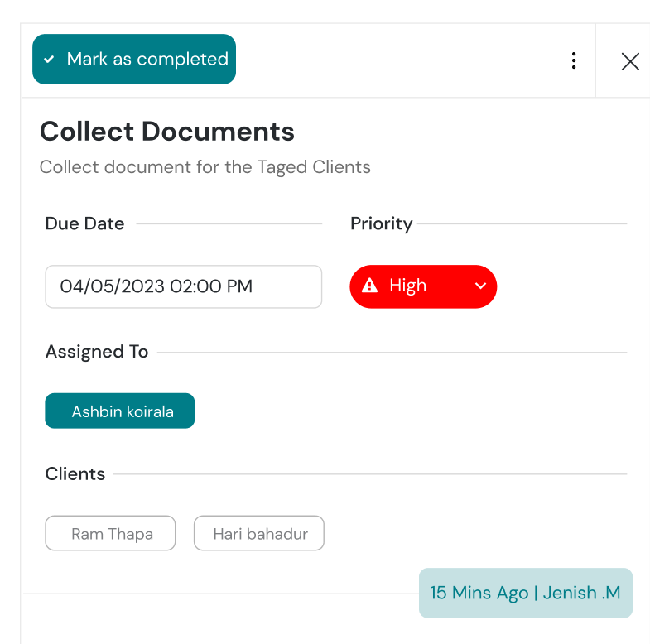Click the Mark as completed button

[x=134, y=59]
